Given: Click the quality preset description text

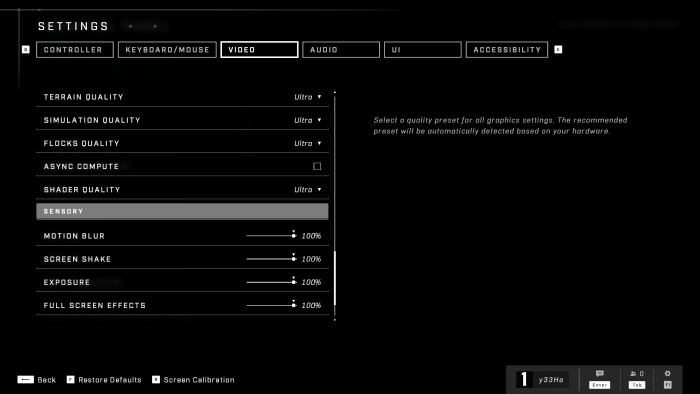Looking at the screenshot, I should (x=500, y=125).
